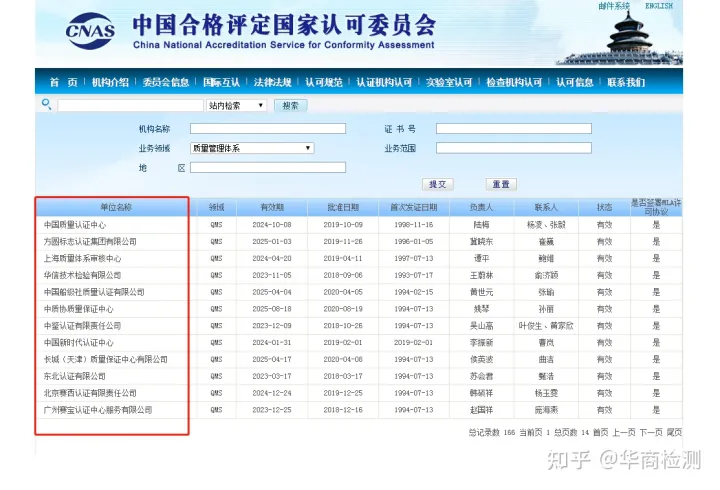Screen dimensions: 720x490
Task: Go to 首页 in navigation bar
Action: 63,82
